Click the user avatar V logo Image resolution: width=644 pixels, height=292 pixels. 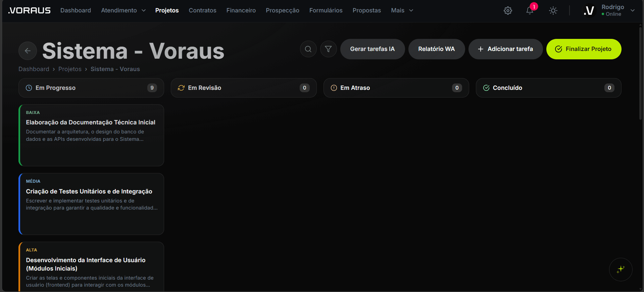(x=589, y=10)
